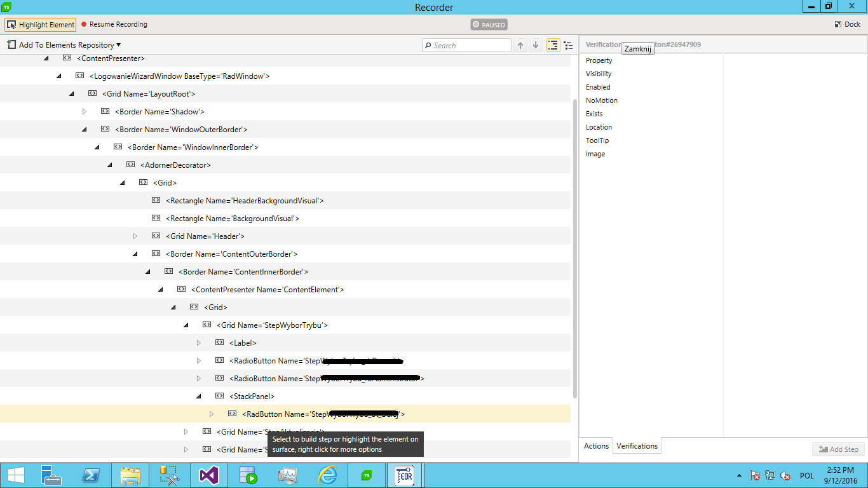This screenshot has width=868, height=488.
Task: Expand the Grid Name='Header' node
Action: 135,236
